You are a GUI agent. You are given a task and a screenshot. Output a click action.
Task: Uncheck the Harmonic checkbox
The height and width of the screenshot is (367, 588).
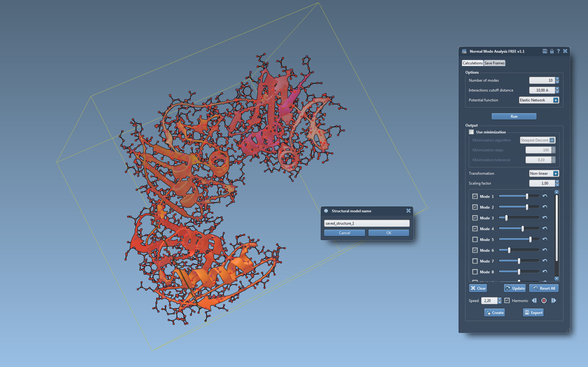(x=507, y=300)
